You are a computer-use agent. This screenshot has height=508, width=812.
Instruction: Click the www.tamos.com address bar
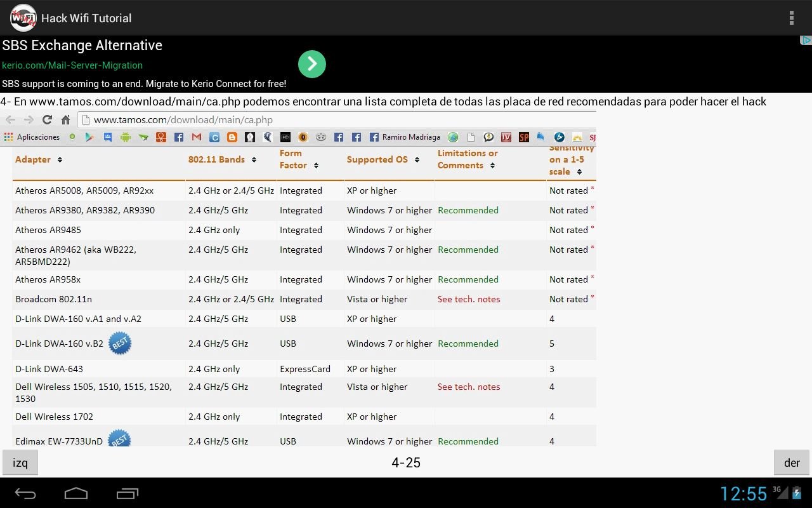click(x=336, y=119)
